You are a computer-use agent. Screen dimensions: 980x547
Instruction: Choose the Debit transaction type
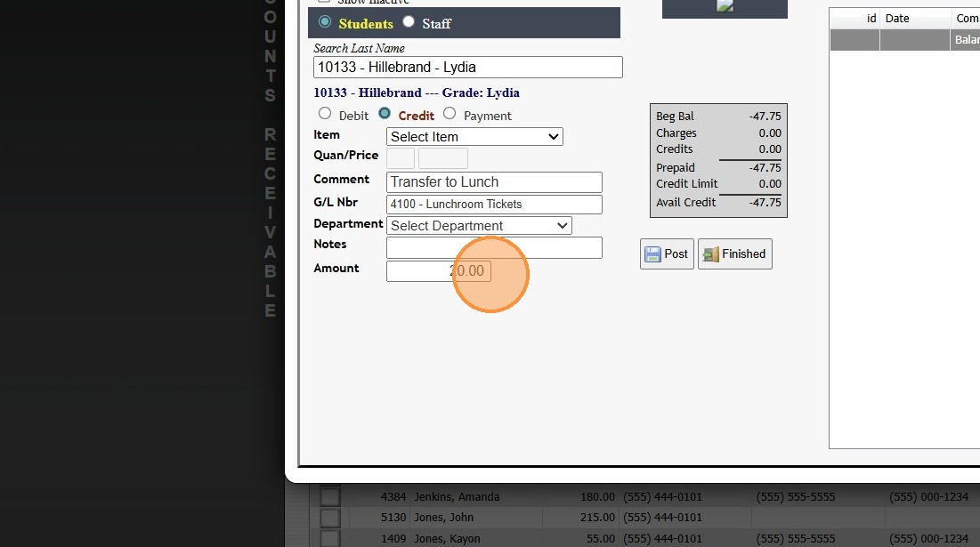pyautogui.click(x=324, y=114)
